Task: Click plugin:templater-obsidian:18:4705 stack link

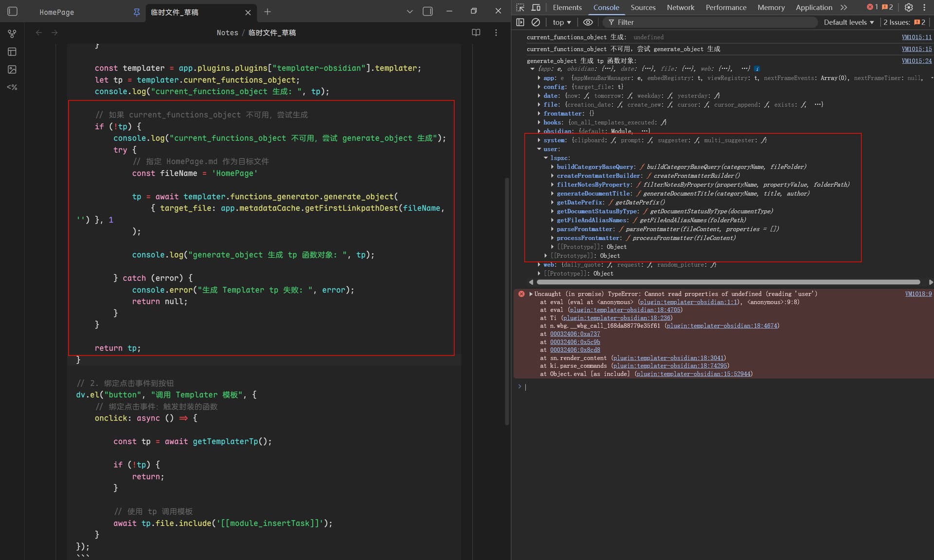Action: [x=625, y=310]
